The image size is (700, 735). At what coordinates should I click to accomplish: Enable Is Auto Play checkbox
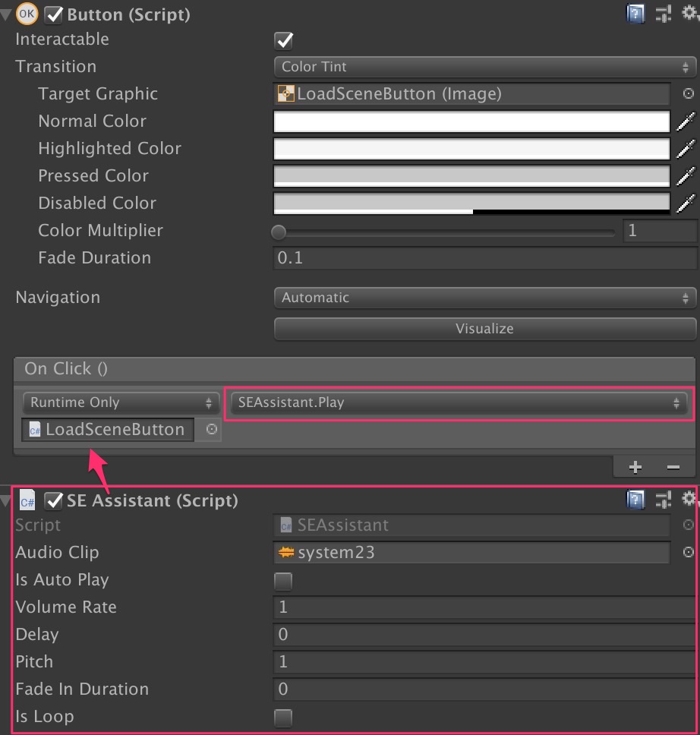tap(283, 581)
